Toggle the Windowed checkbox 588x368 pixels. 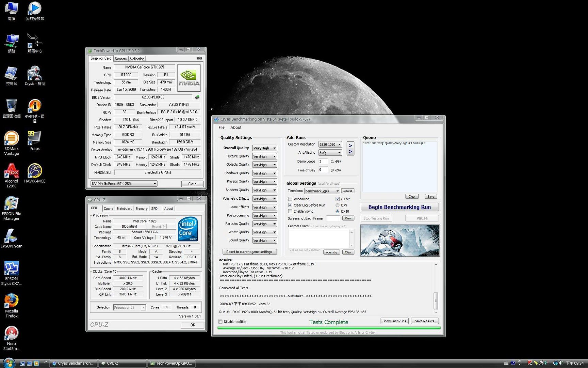tap(290, 199)
